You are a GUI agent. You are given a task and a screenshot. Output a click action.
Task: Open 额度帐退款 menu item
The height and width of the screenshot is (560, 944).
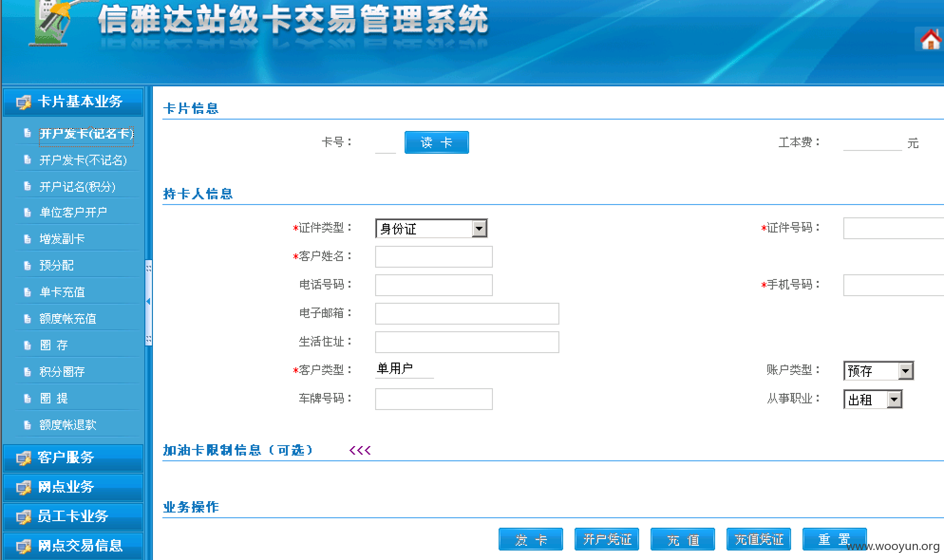(68, 425)
